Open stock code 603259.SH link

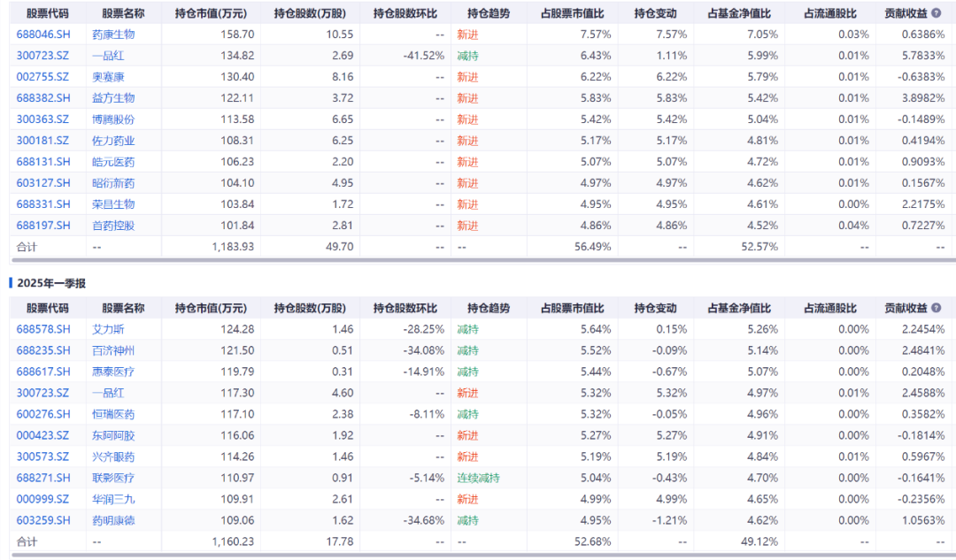[x=43, y=520]
